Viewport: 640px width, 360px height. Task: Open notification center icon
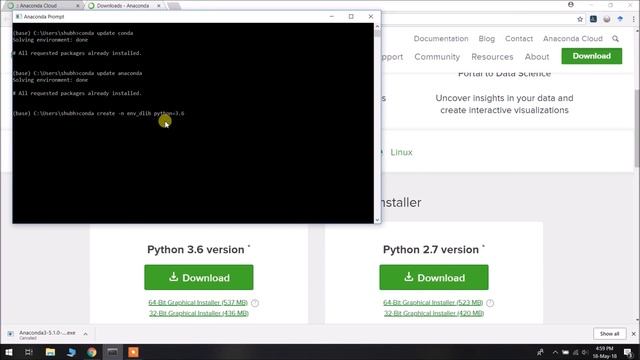pyautogui.click(x=628, y=352)
